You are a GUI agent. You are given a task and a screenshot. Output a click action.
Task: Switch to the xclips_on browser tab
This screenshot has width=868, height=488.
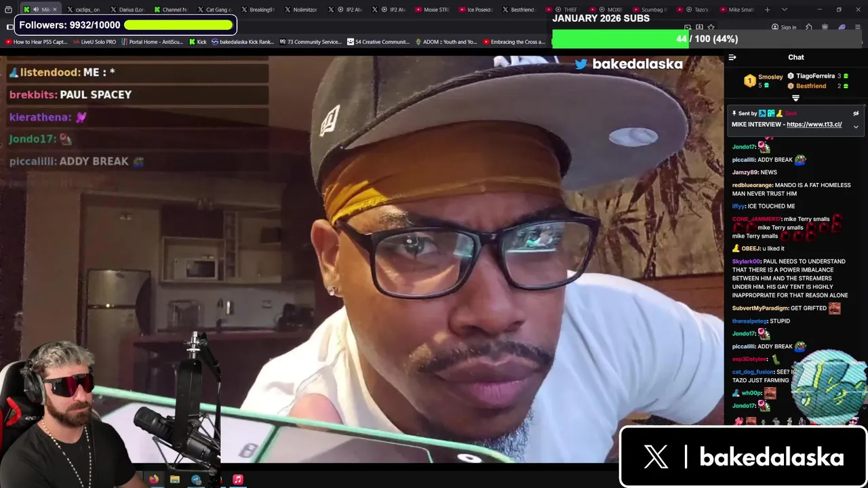(83, 9)
